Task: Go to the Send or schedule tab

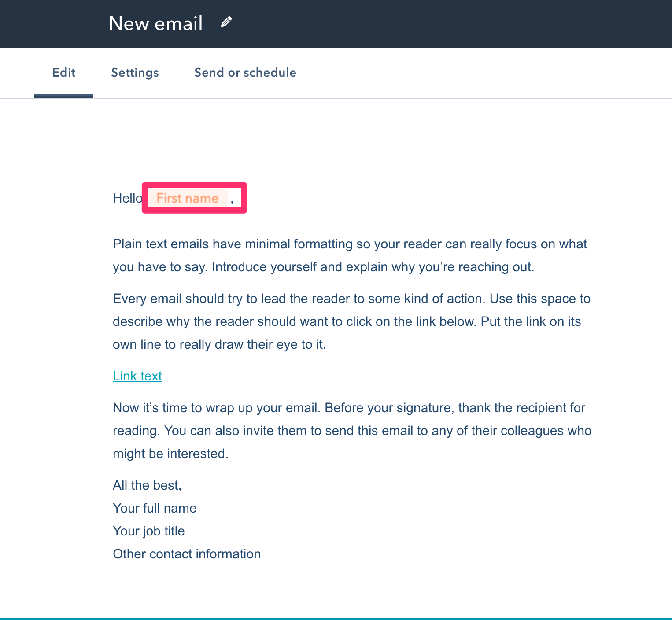Action: click(245, 73)
